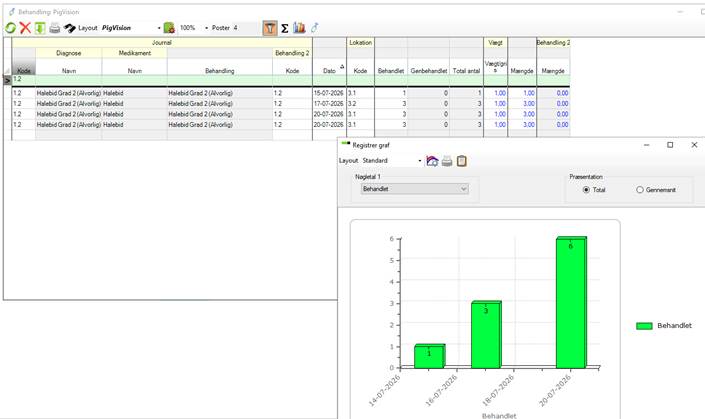The width and height of the screenshot is (705, 419).
Task: Open the 100% zoom dropdown
Action: click(206, 28)
